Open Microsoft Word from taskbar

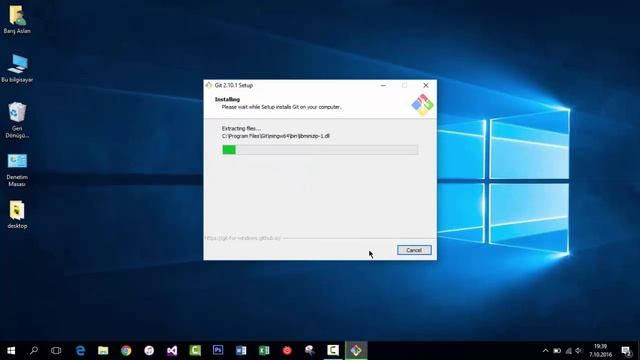click(241, 351)
